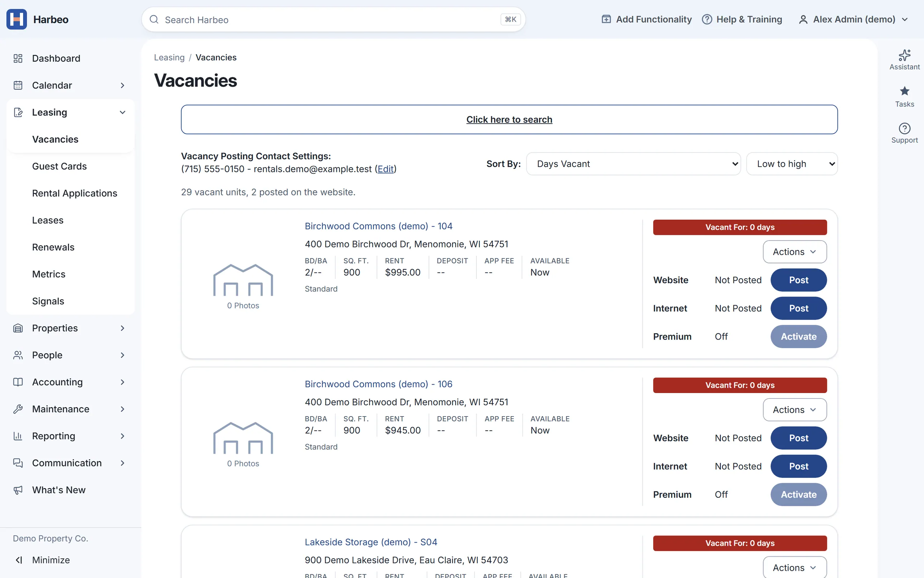This screenshot has width=924, height=578.
Task: Post unit 106 to Internet
Action: coord(798,466)
